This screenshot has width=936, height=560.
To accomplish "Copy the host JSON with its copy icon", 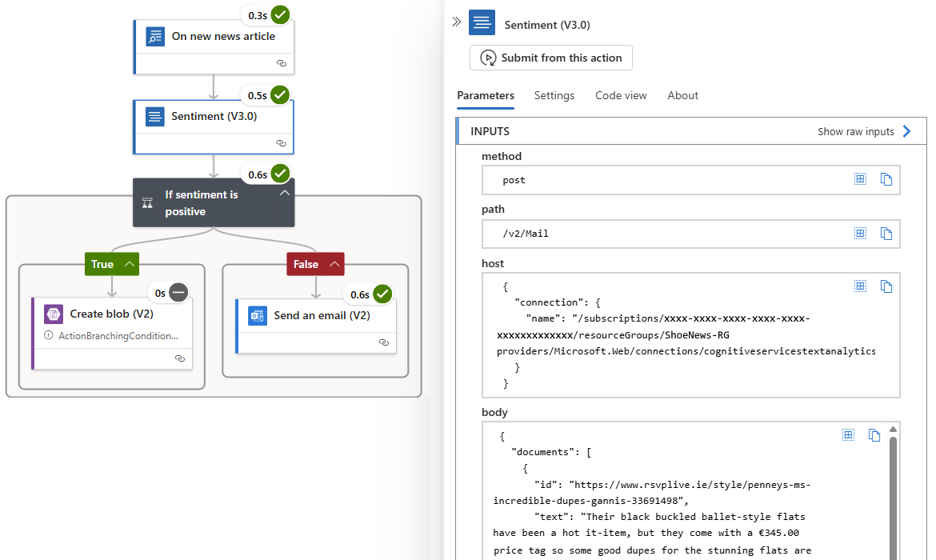I will pos(886,286).
